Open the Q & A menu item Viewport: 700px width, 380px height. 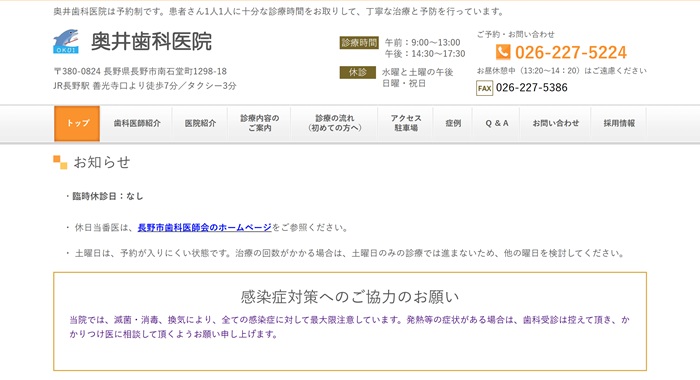point(497,124)
